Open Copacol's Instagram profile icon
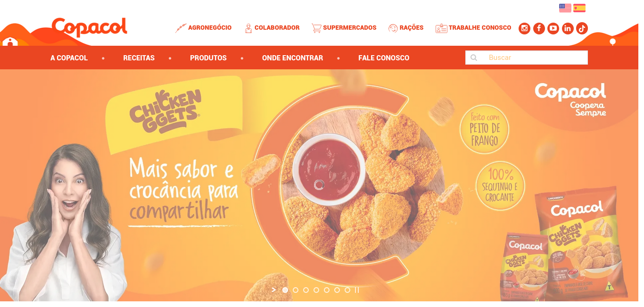The width and height of the screenshot is (644, 307). tap(524, 28)
